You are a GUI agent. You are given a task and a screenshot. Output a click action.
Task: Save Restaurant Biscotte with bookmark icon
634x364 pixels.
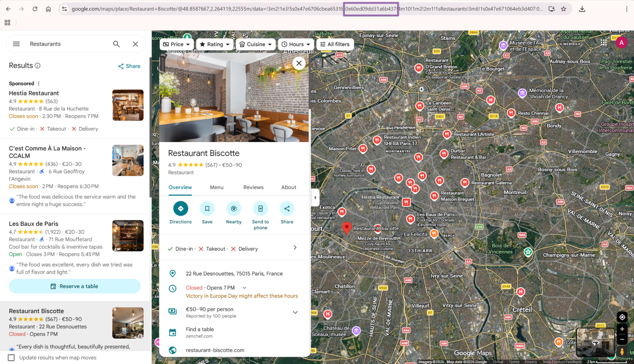pyautogui.click(x=207, y=209)
